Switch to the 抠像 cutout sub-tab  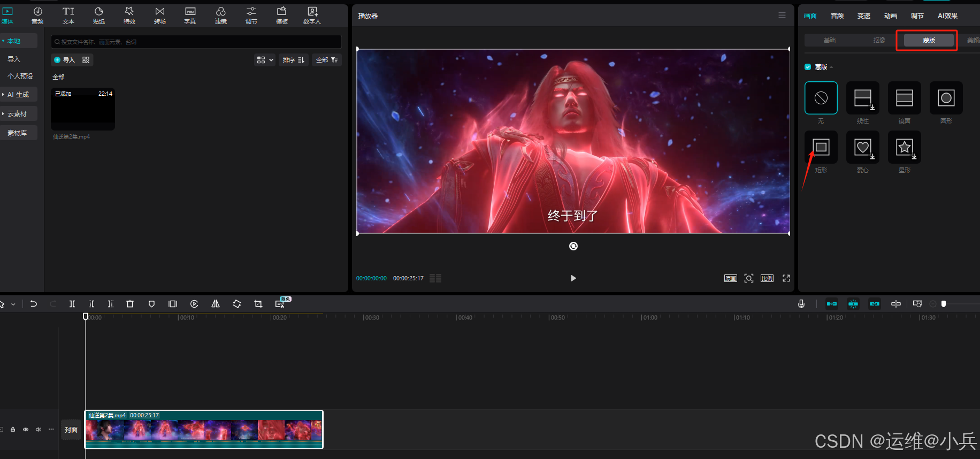pyautogui.click(x=879, y=40)
